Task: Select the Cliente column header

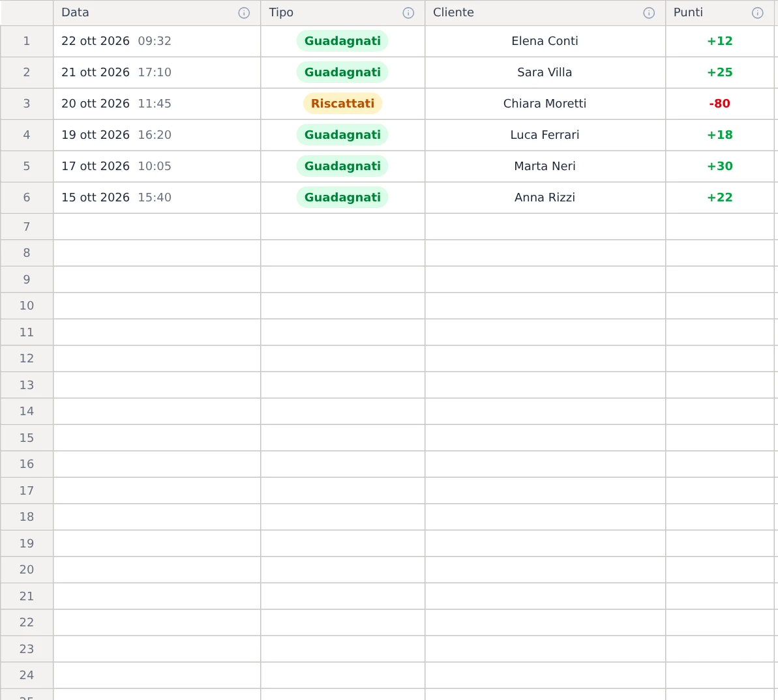Action: 545,13
